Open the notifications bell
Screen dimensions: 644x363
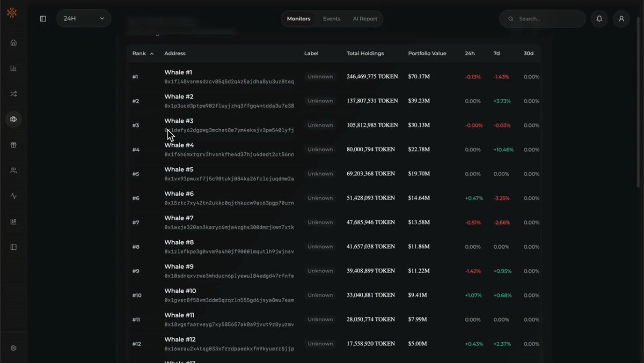tap(599, 19)
